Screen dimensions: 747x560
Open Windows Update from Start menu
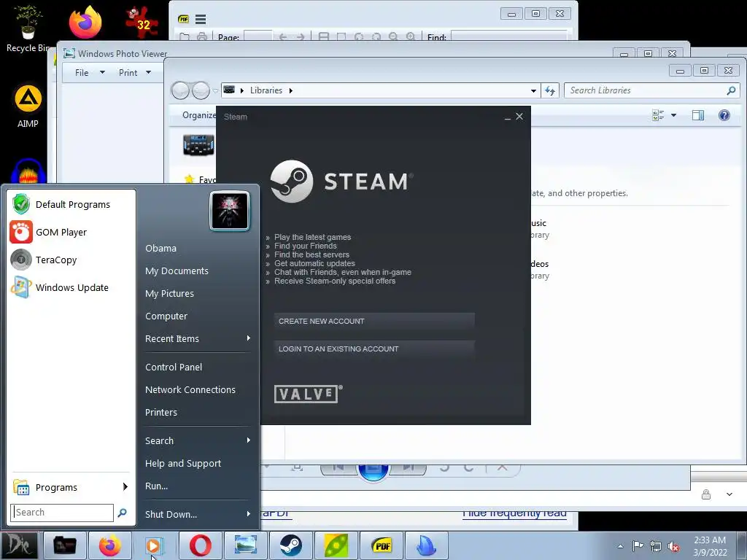[71, 287]
